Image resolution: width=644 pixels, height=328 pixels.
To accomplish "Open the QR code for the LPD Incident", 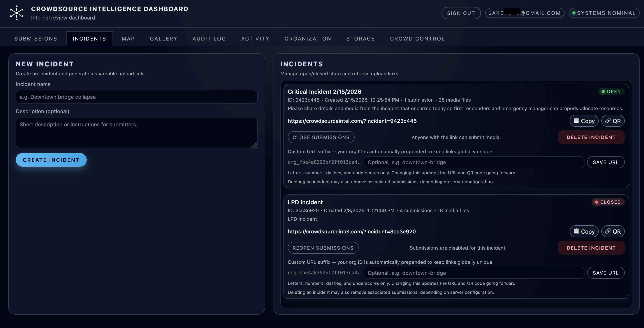I will click(613, 231).
